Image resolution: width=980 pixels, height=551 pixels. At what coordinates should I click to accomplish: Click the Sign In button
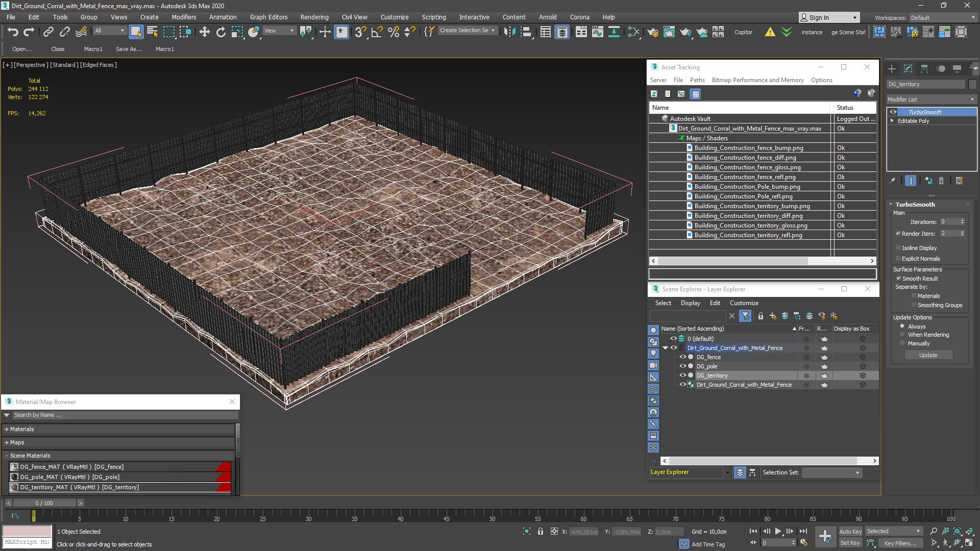[829, 17]
